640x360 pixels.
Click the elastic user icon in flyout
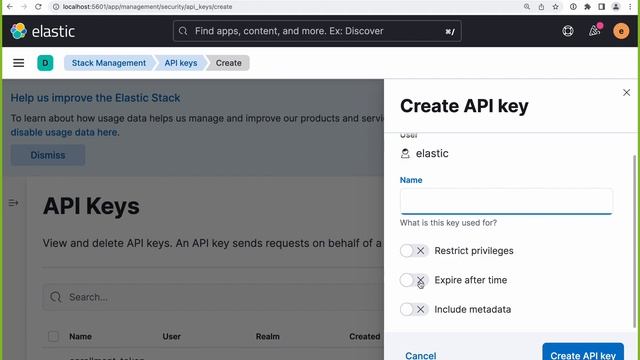point(405,153)
